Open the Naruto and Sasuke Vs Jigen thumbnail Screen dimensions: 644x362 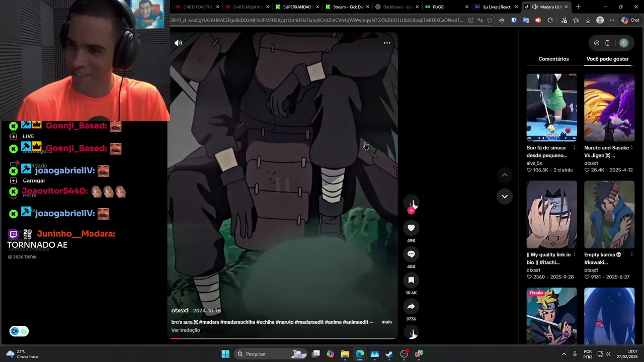click(x=609, y=108)
